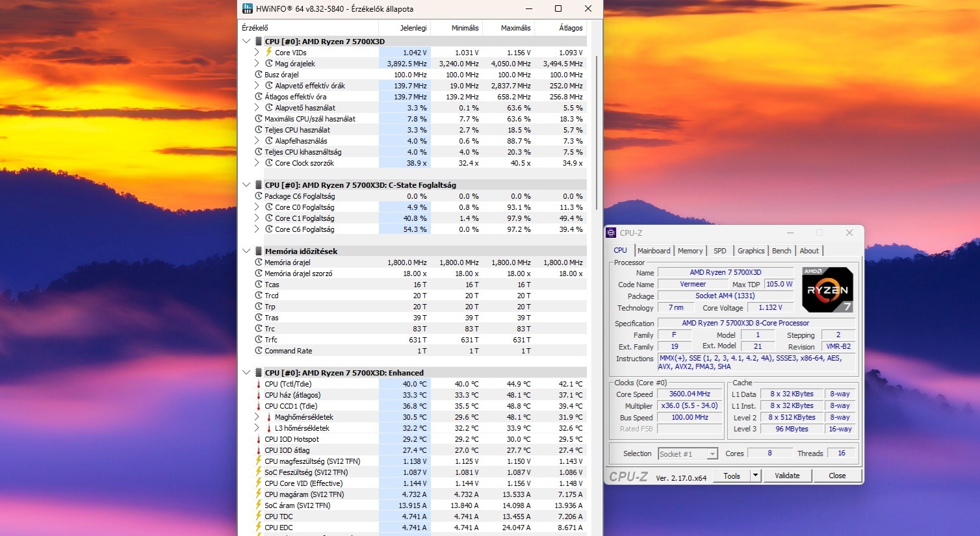Click the Érzékelő column header
Viewport: 980px width, 536px height.
point(309,28)
